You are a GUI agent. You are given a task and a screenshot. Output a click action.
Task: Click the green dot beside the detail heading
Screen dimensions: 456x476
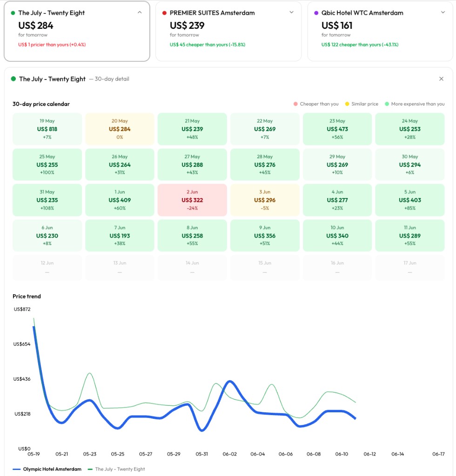[13, 79]
